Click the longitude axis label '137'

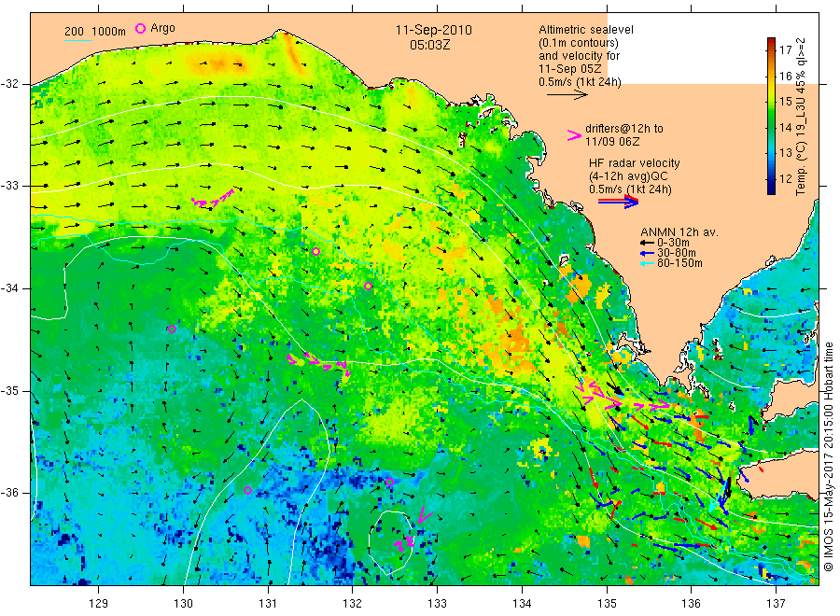click(x=776, y=604)
